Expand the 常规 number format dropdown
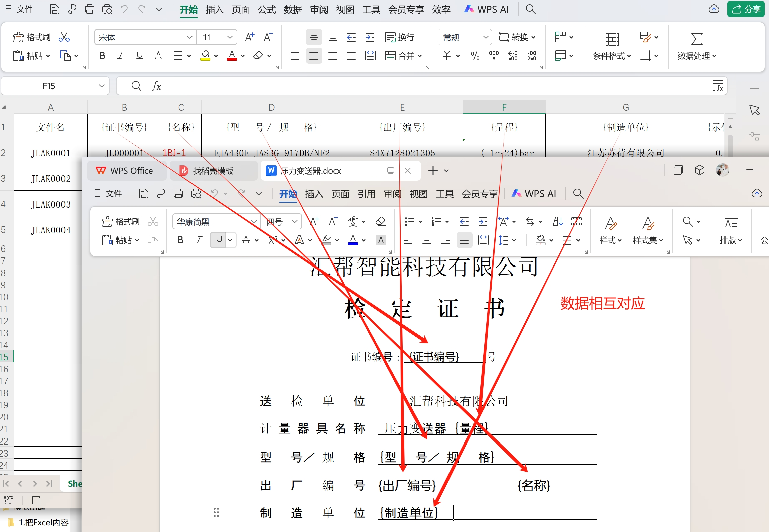This screenshot has height=532, width=769. 486,37
